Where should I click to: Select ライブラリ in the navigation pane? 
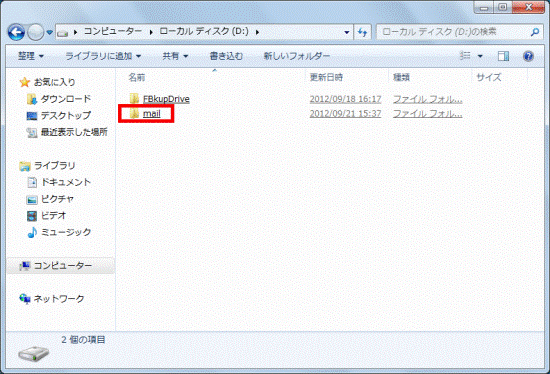54,165
